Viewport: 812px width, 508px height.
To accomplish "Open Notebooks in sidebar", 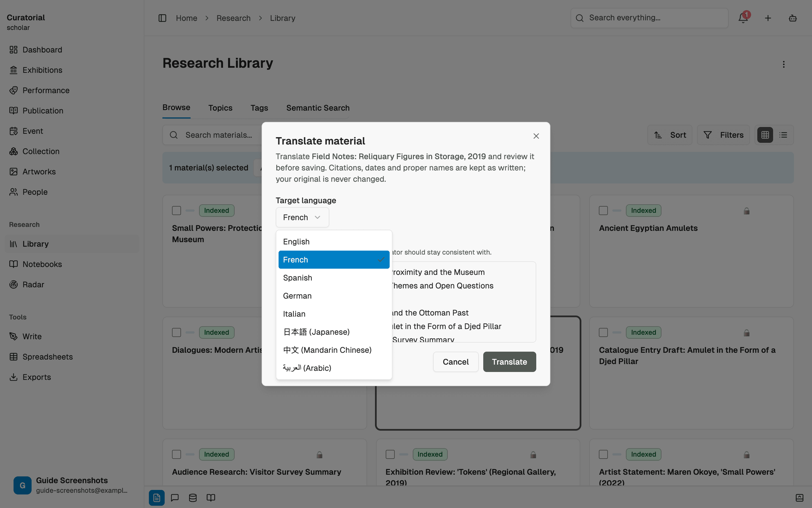I will (71, 264).
